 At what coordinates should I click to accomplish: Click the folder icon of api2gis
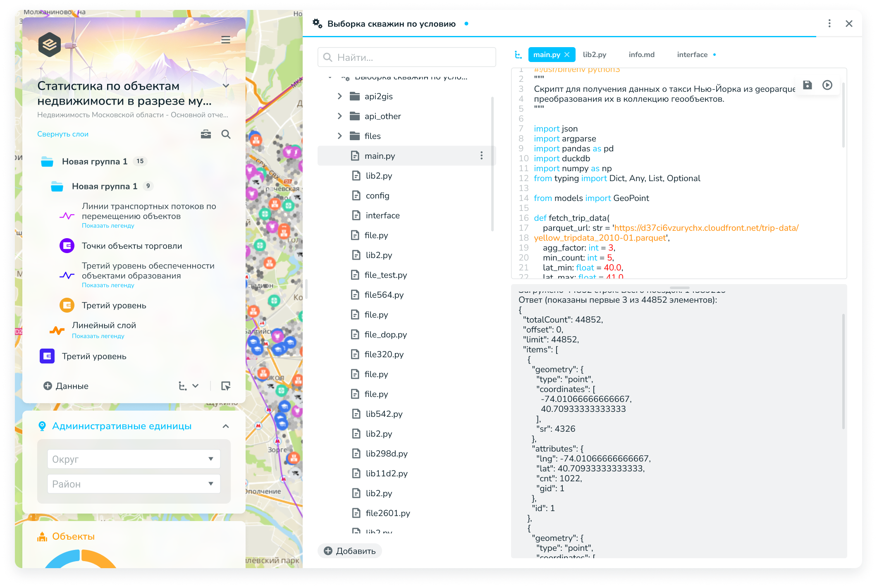tap(355, 96)
